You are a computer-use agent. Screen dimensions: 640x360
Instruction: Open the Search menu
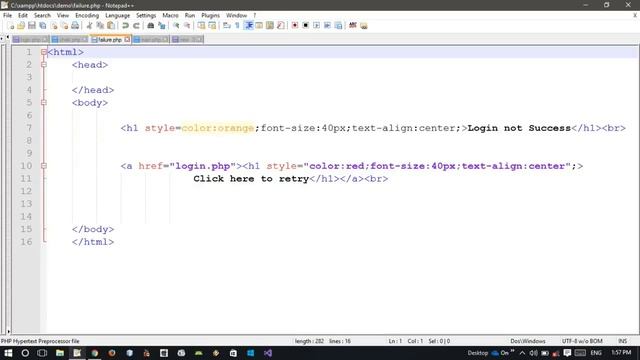coord(42,16)
